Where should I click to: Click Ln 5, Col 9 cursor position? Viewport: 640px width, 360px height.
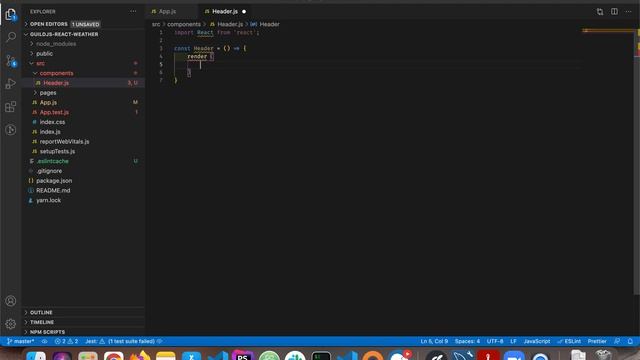point(434,341)
